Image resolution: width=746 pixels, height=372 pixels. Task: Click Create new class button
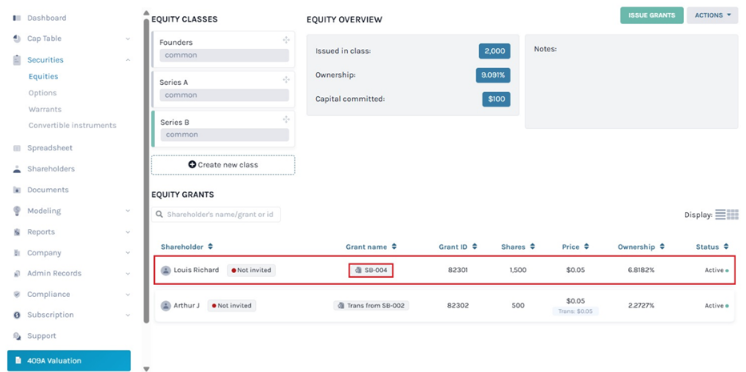pos(223,165)
